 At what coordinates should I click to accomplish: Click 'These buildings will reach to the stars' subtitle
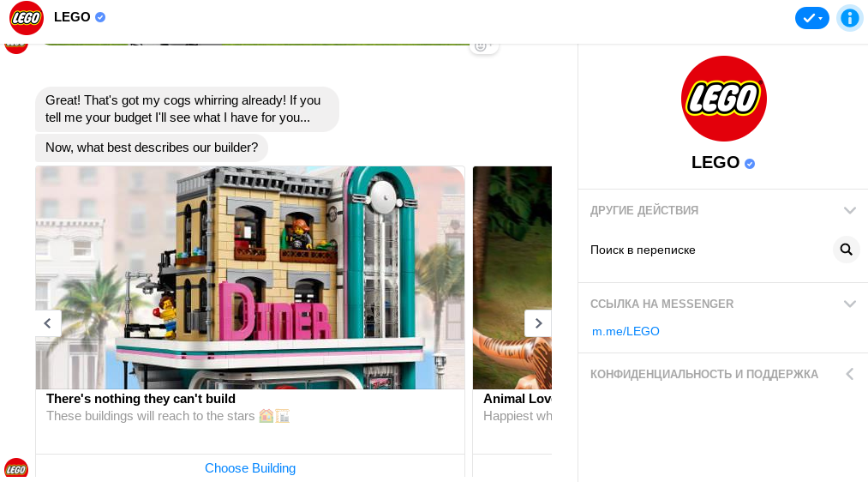pos(168,416)
